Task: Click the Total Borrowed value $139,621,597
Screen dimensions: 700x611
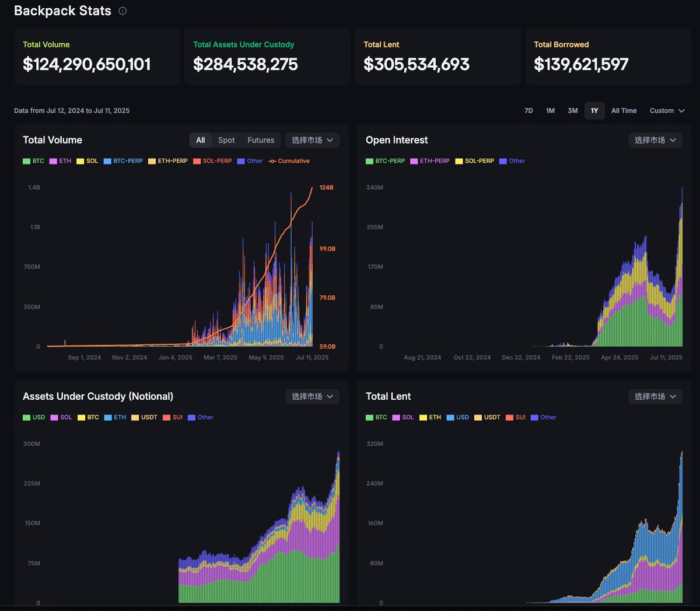Action: (x=581, y=64)
